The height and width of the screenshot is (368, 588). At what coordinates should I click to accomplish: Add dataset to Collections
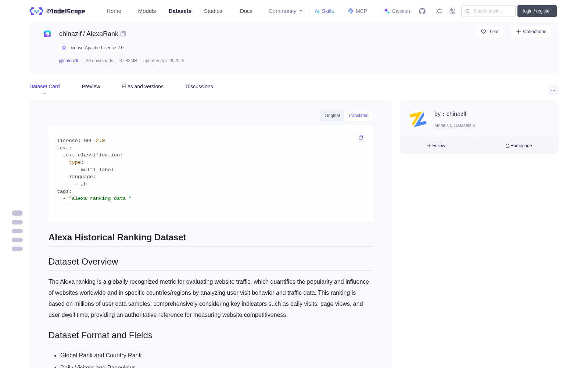click(531, 32)
